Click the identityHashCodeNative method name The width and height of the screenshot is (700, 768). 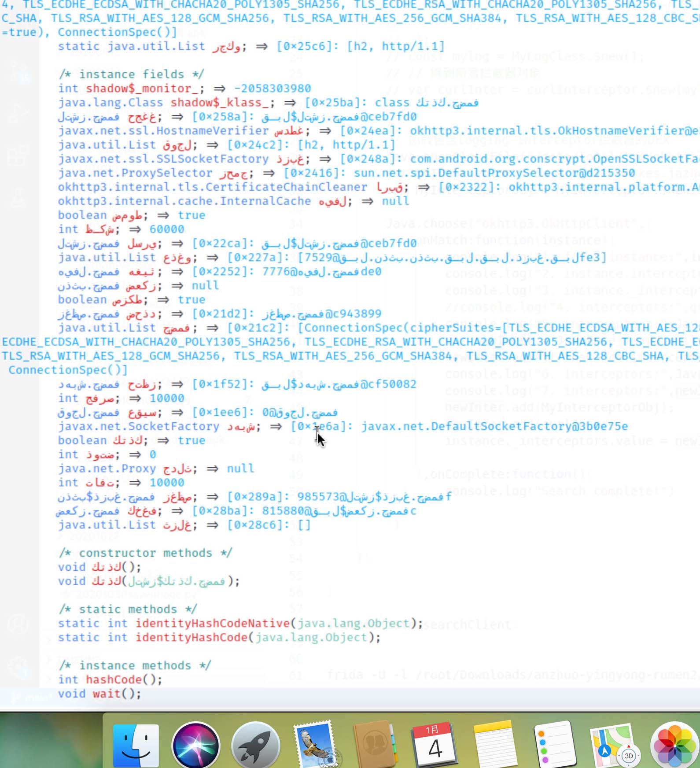[x=212, y=624]
